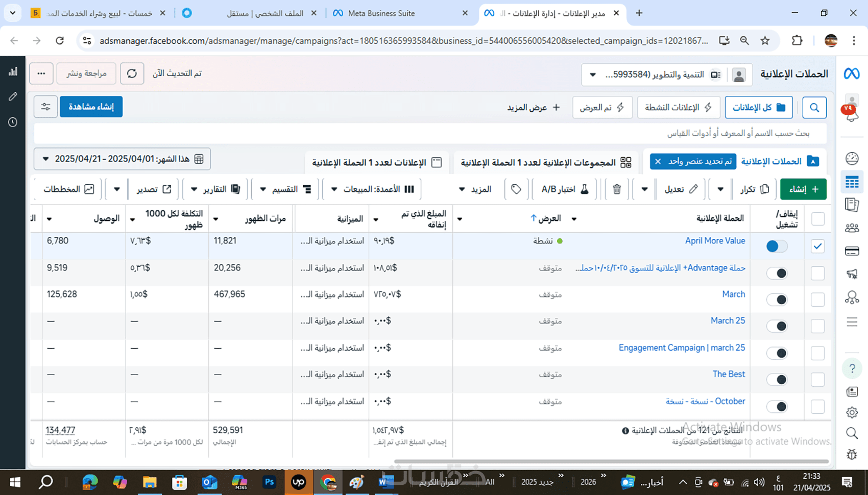Toggle The Best campaign switch

click(777, 380)
